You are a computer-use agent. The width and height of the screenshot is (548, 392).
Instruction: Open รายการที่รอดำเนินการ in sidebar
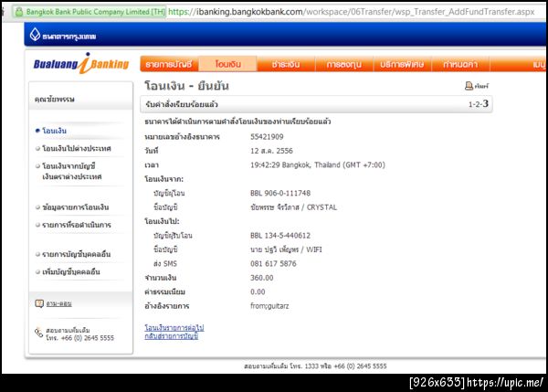(x=77, y=225)
